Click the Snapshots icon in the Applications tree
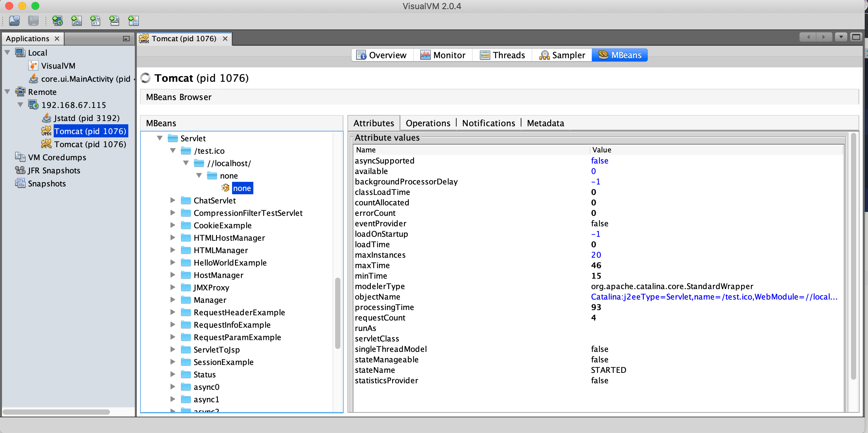The height and width of the screenshot is (433, 868). [20, 183]
